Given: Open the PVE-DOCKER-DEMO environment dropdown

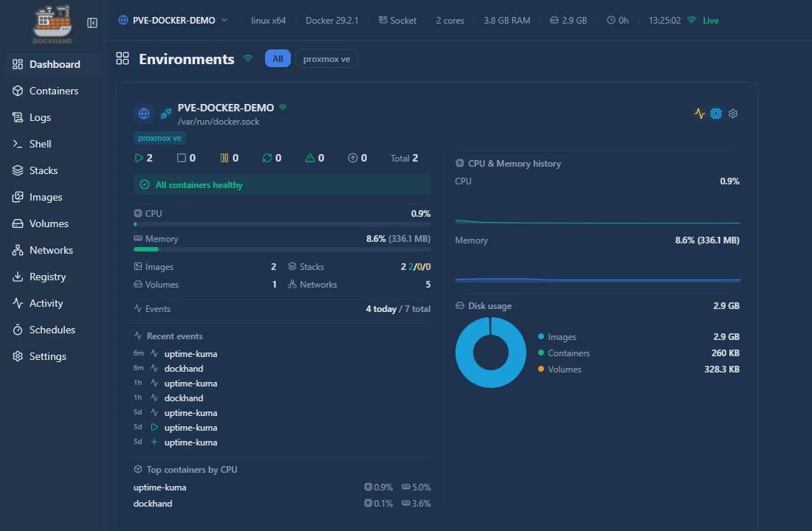Looking at the screenshot, I should pyautogui.click(x=173, y=20).
